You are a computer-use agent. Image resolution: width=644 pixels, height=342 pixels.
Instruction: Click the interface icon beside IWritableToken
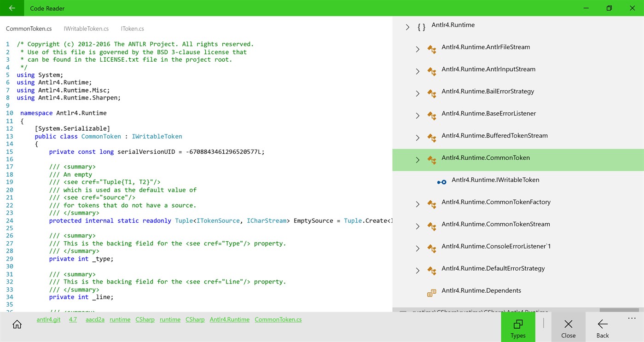(x=441, y=182)
